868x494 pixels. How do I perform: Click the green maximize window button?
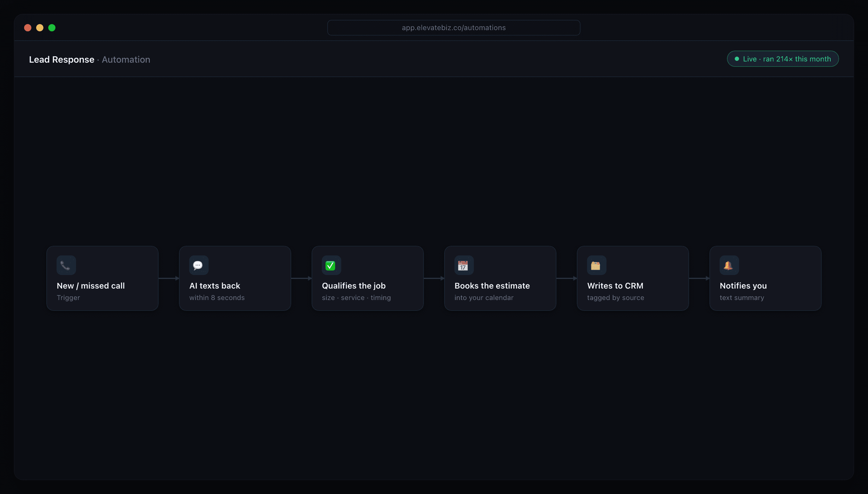click(52, 27)
